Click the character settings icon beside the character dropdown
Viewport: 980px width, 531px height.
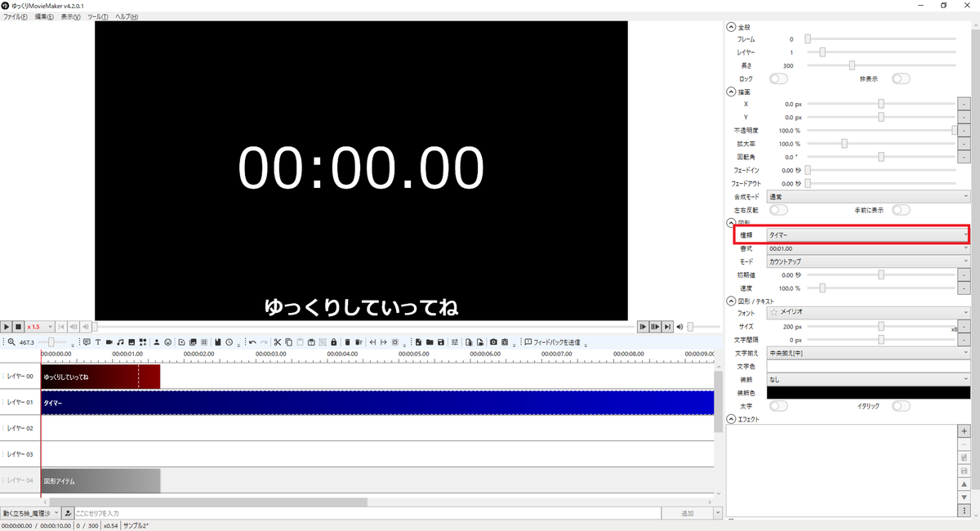(68, 513)
